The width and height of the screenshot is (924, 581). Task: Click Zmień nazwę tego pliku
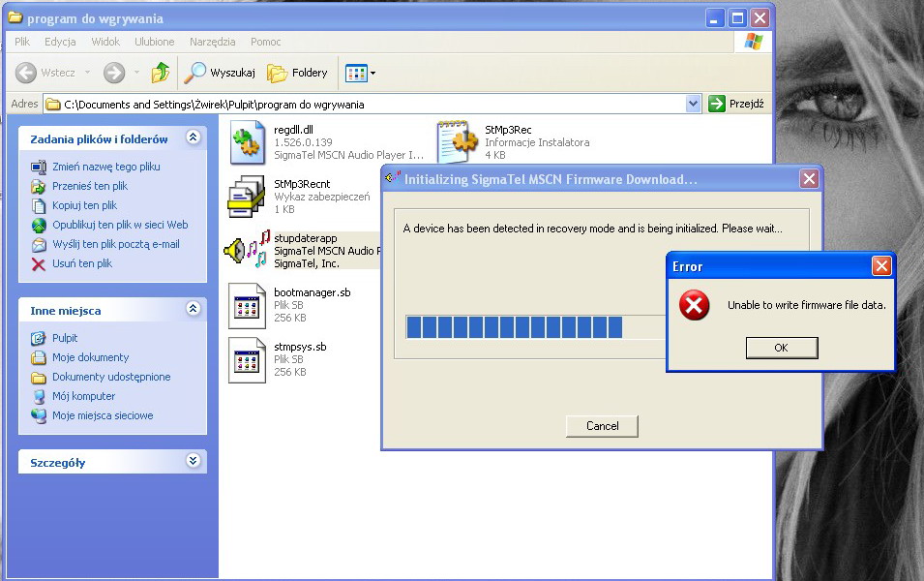pos(106,167)
